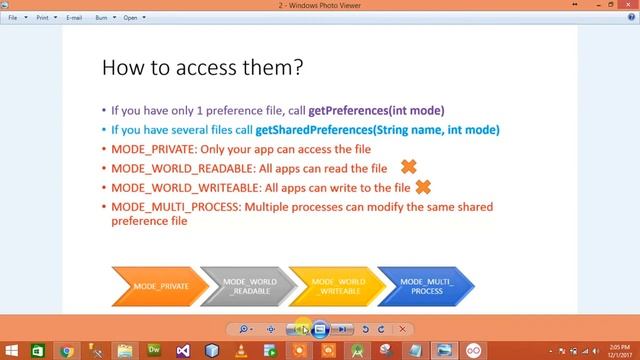Screen dimensions: 640x360
Task: Open the infinity logo app on taskbar
Action: pos(473,351)
